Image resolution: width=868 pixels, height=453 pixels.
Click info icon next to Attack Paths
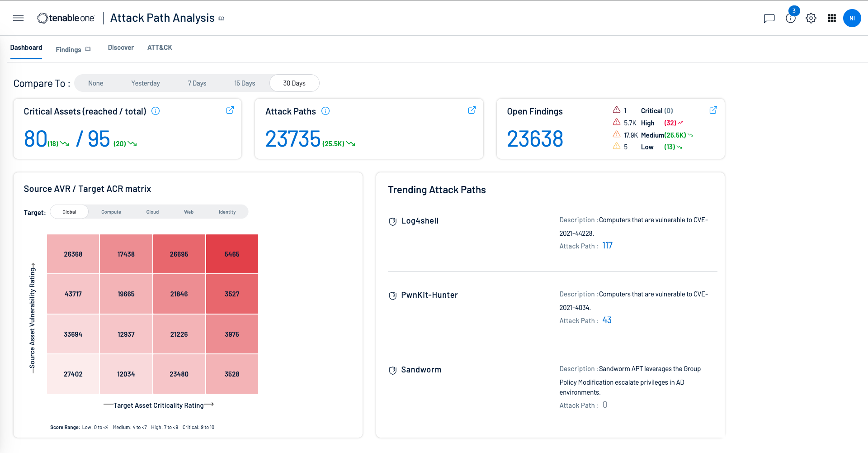tap(325, 111)
